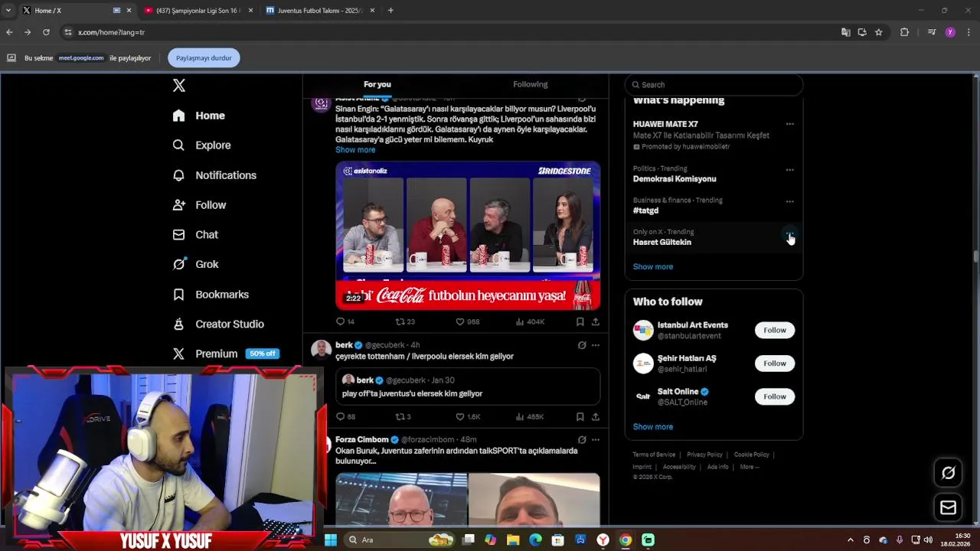Switch to Juventus Futbol Takımı tab
This screenshot has width=980, height=551.
[320, 11]
